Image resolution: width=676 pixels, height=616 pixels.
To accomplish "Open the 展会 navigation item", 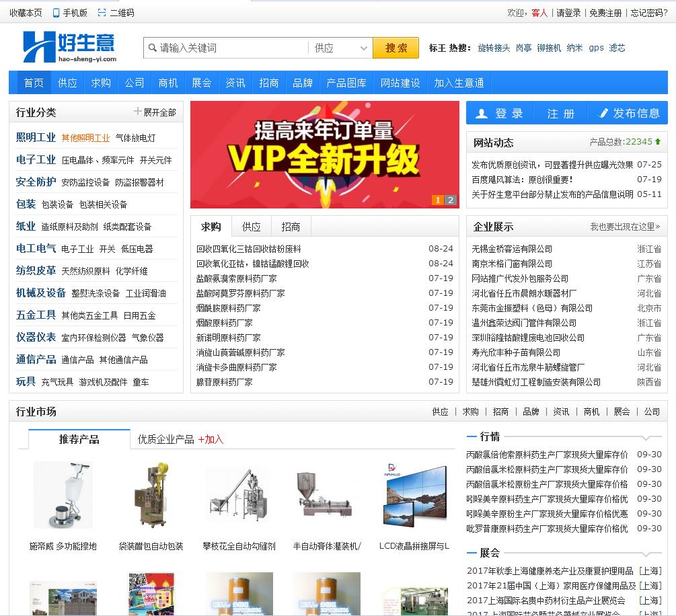I will pyautogui.click(x=201, y=83).
